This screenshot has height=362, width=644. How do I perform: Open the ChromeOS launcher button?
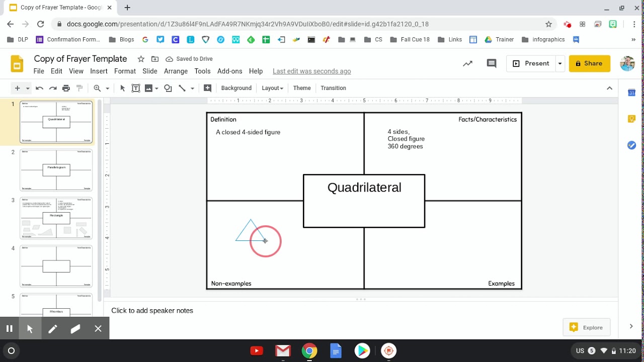click(x=11, y=351)
